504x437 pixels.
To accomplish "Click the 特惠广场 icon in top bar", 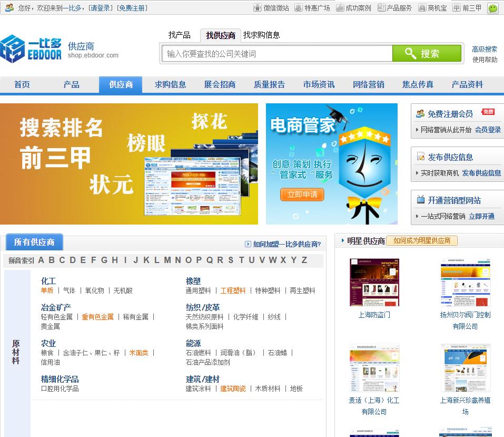I will pyautogui.click(x=298, y=8).
